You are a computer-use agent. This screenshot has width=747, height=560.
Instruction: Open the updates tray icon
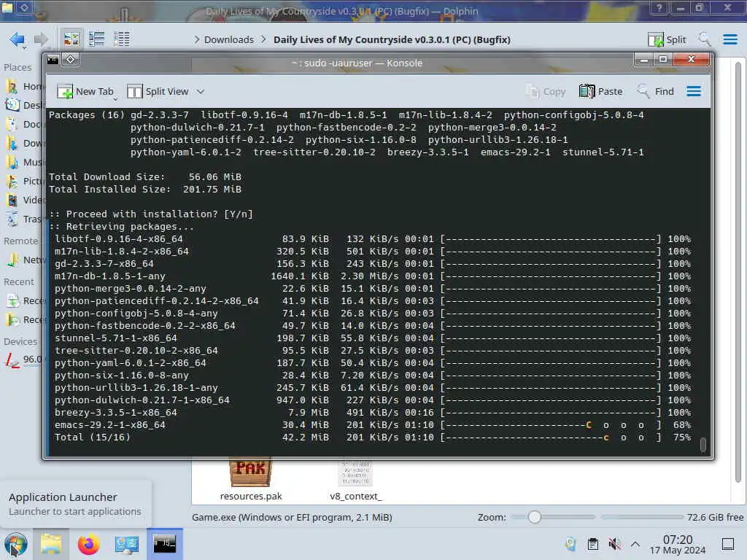click(570, 544)
